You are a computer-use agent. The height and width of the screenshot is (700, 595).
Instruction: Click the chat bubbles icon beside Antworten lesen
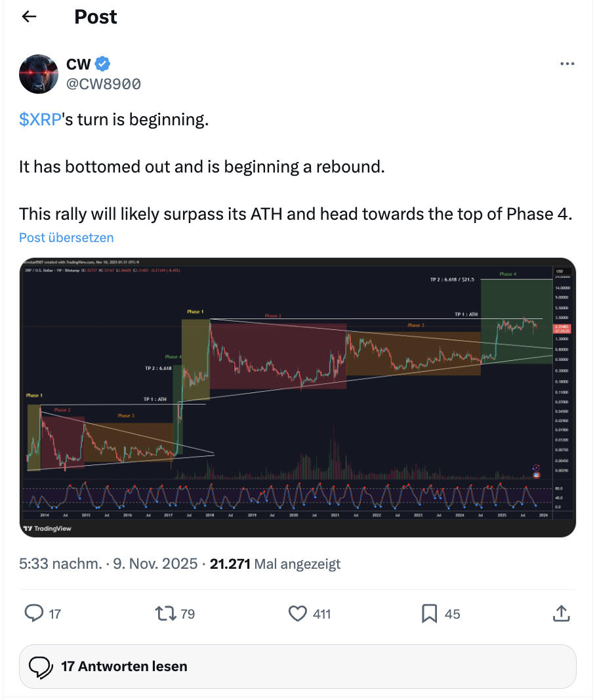(x=41, y=667)
